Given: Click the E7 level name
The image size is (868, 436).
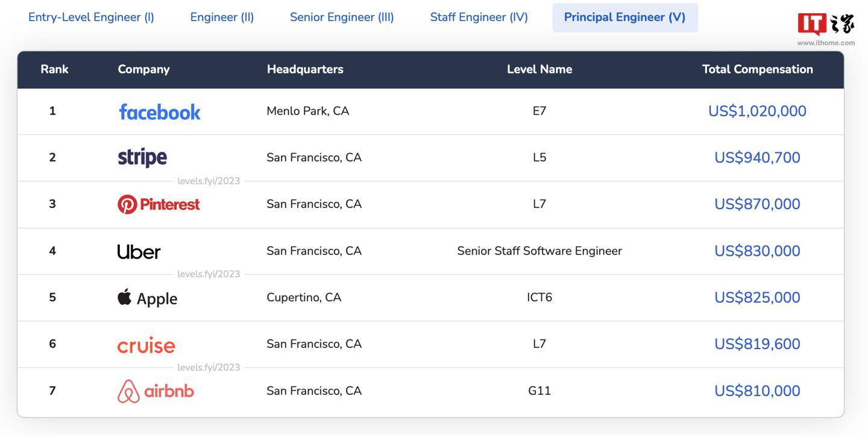Looking at the screenshot, I should pos(539,111).
